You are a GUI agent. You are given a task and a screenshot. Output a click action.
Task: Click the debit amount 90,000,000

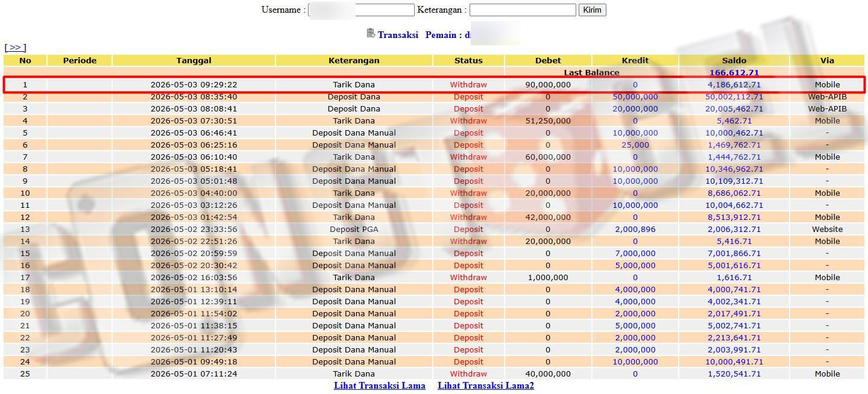pos(548,84)
